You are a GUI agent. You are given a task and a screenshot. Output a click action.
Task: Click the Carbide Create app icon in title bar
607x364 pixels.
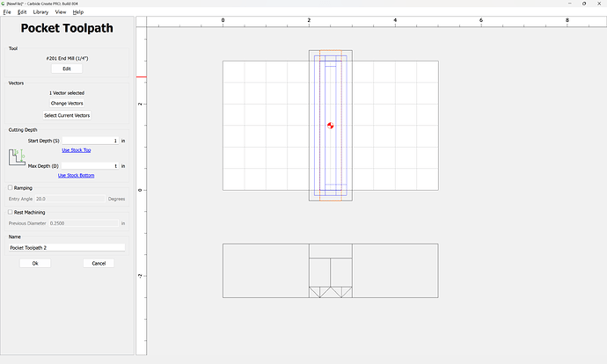(4, 4)
